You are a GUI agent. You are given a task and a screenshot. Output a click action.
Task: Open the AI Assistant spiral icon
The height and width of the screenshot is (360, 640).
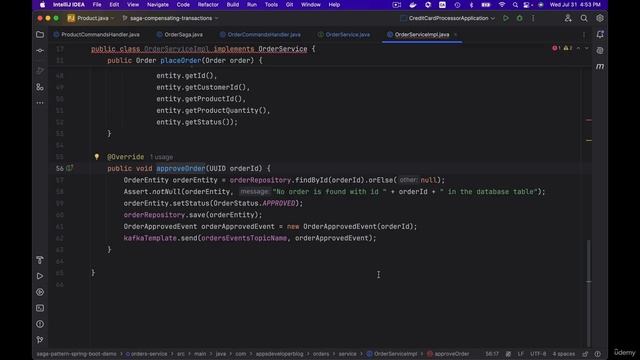point(600,51)
